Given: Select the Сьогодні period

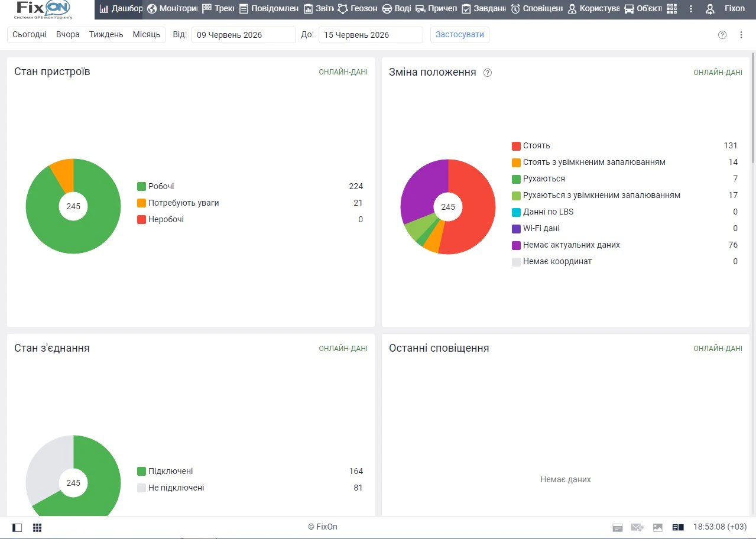Looking at the screenshot, I should click(x=30, y=34).
